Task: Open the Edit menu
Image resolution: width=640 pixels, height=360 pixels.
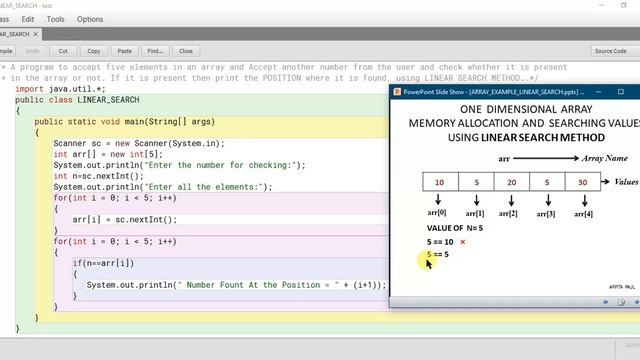Action: 28,19
